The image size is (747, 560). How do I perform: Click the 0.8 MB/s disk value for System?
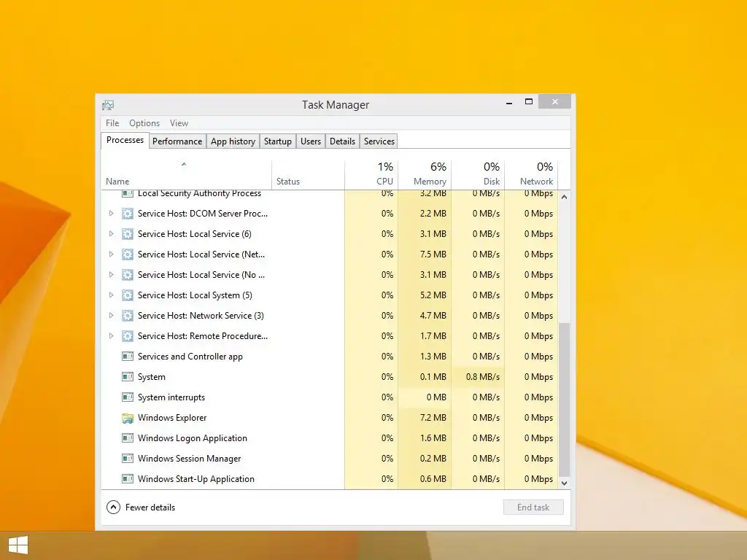[483, 377]
